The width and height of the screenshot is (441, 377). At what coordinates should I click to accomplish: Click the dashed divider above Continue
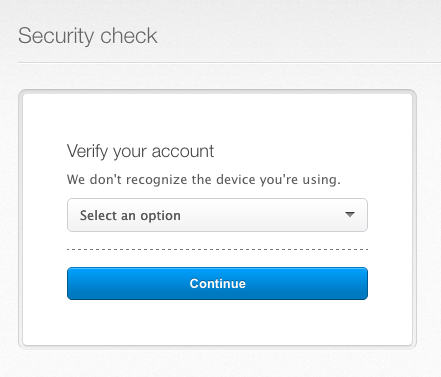click(x=217, y=249)
